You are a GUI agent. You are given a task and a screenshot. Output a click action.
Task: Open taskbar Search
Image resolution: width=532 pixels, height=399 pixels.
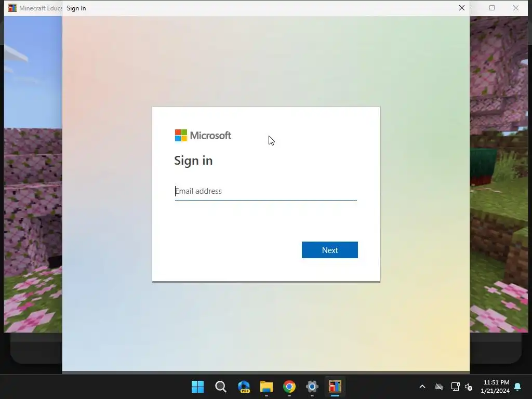[x=221, y=387]
